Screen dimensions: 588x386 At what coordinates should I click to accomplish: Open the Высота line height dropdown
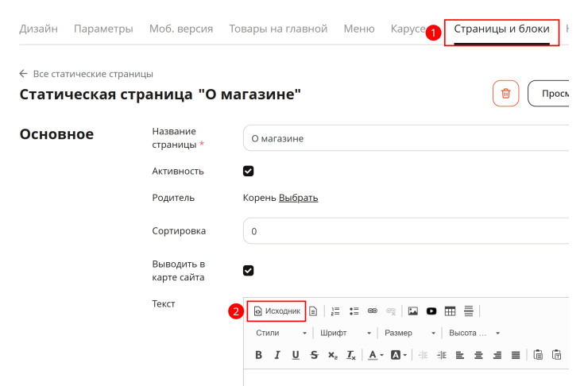coord(474,333)
